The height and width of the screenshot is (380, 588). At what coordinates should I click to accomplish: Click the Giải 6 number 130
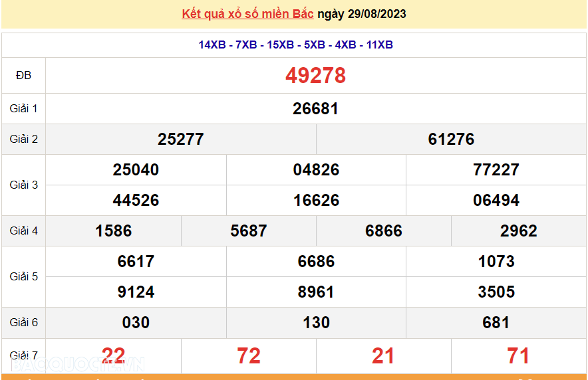[316, 322]
